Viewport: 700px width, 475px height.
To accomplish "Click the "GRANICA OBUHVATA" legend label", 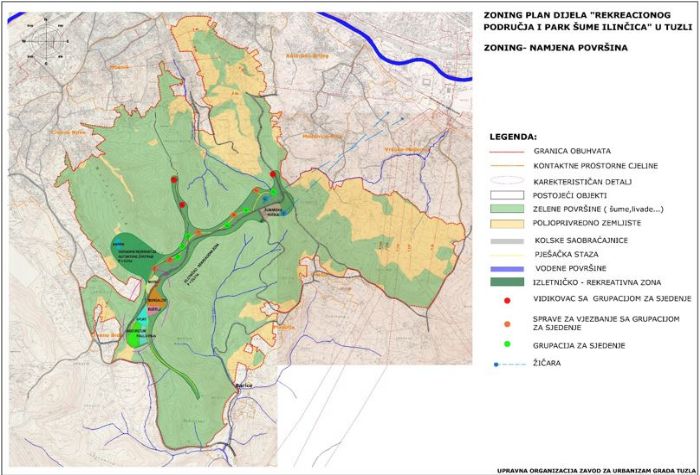I will (574, 151).
